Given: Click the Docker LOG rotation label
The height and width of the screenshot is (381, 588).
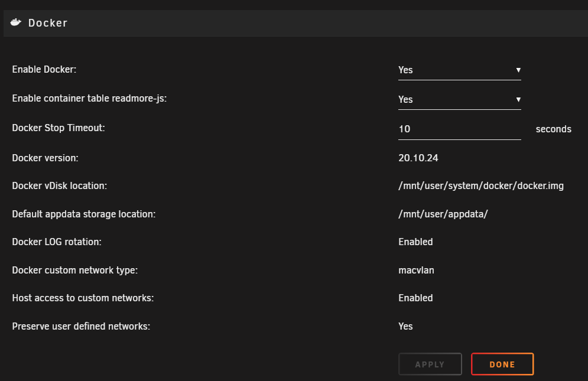Looking at the screenshot, I should click(57, 242).
